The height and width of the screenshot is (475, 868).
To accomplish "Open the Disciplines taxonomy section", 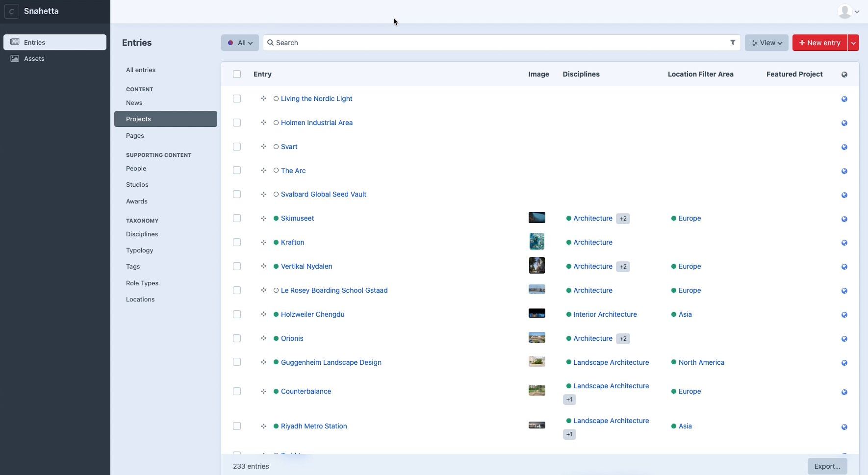I will (142, 234).
